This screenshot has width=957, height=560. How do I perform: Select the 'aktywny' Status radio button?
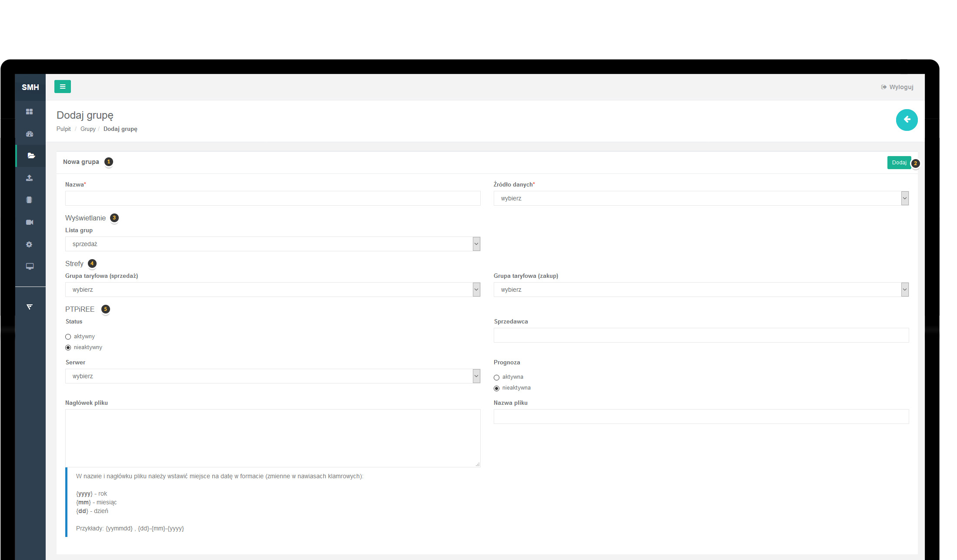click(68, 337)
